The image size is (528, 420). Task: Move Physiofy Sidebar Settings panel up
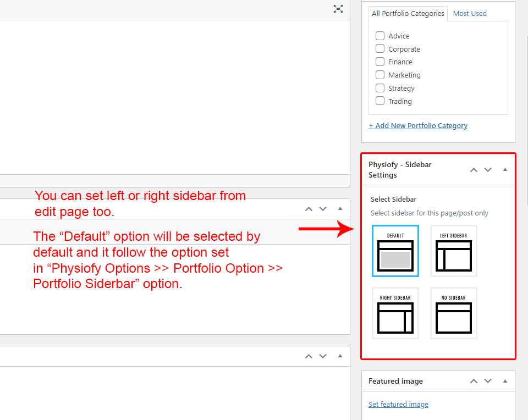coord(474,170)
